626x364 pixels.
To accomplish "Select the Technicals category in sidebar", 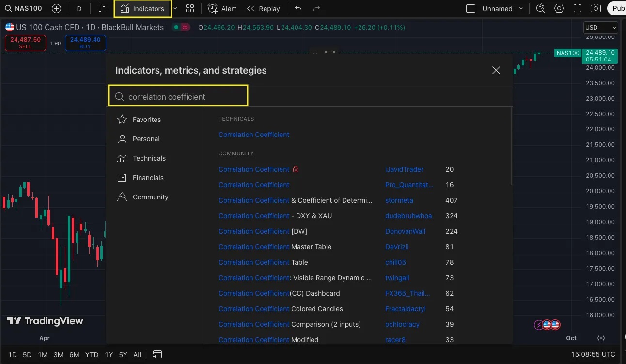I will coord(149,158).
